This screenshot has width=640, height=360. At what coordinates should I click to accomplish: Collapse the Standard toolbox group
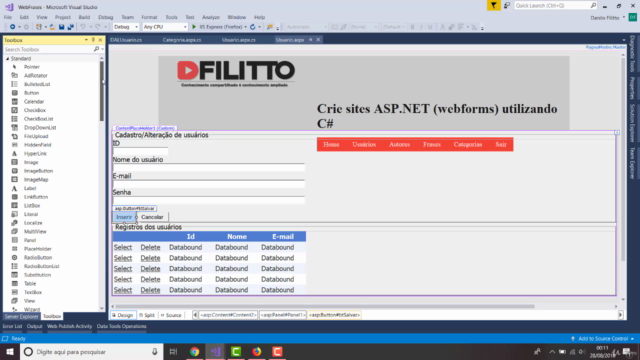7,59
